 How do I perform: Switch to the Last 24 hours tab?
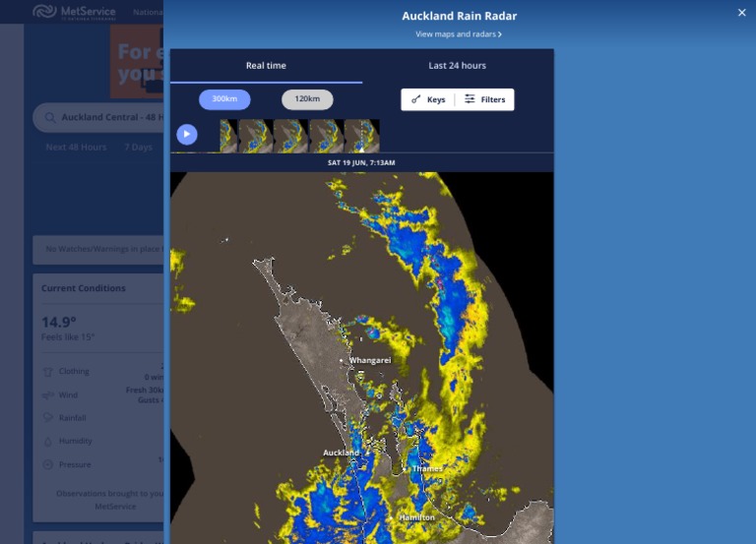[x=457, y=66]
